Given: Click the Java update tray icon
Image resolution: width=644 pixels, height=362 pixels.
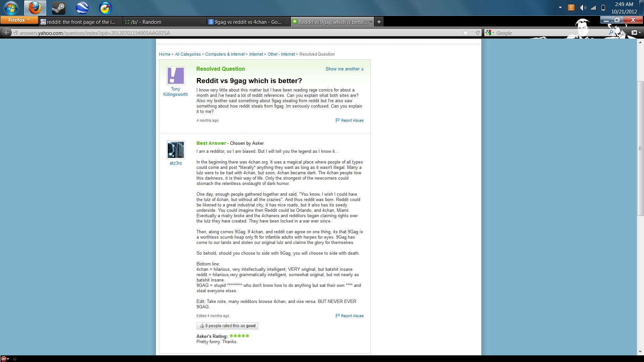Looking at the screenshot, I should pyautogui.click(x=571, y=8).
